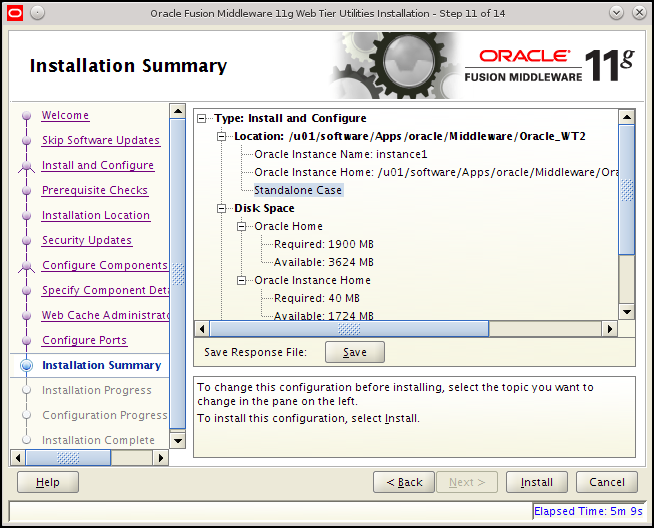This screenshot has width=654, height=528.
Task: Click the Installation Complete step label
Action: point(98,440)
